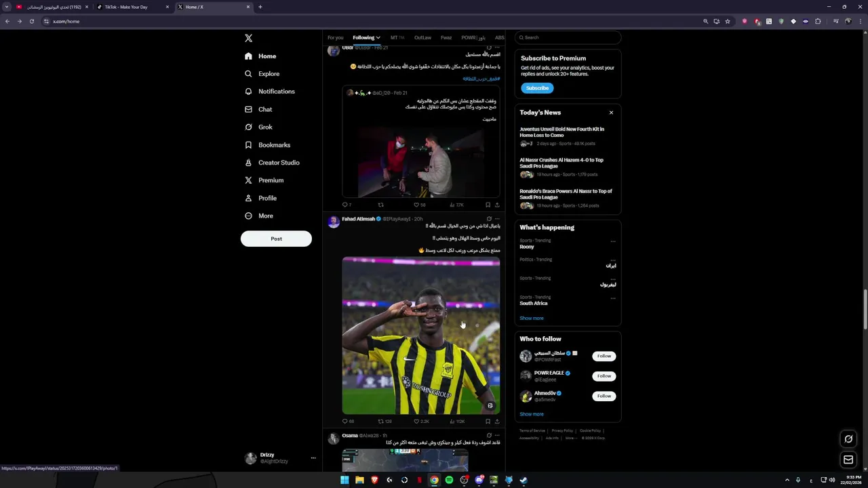Switch to the OutLaw list tab
868x488 pixels.
[422, 38]
